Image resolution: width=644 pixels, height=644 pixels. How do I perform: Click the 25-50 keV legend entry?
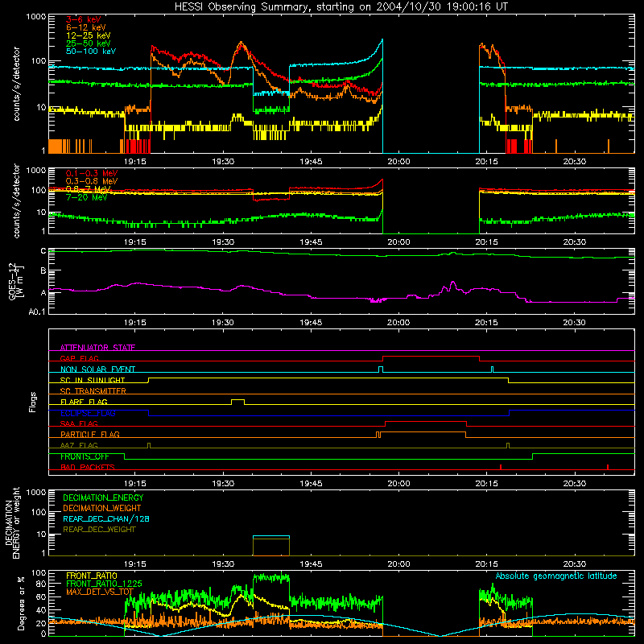[89, 43]
